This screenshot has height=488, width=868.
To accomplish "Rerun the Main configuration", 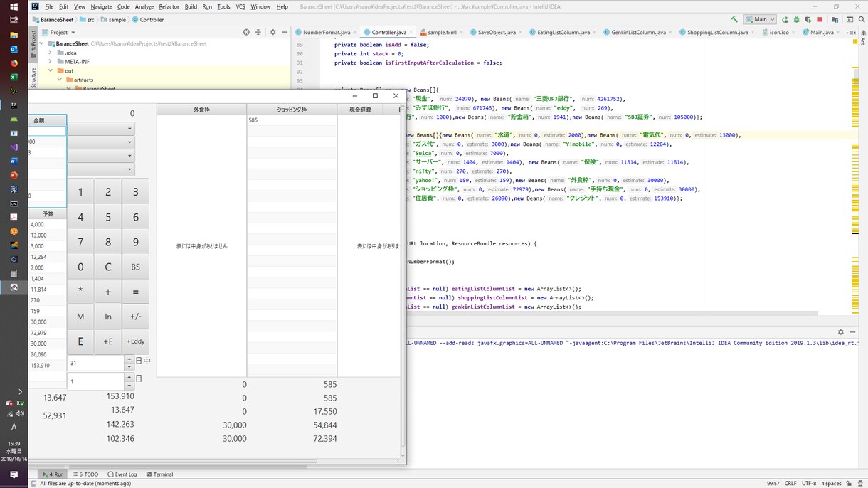I will tap(785, 20).
